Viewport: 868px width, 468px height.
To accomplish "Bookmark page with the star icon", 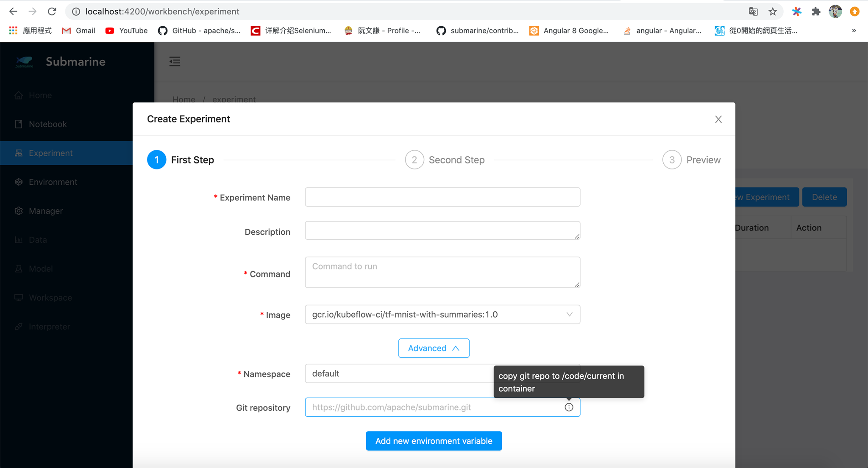I will (x=773, y=11).
